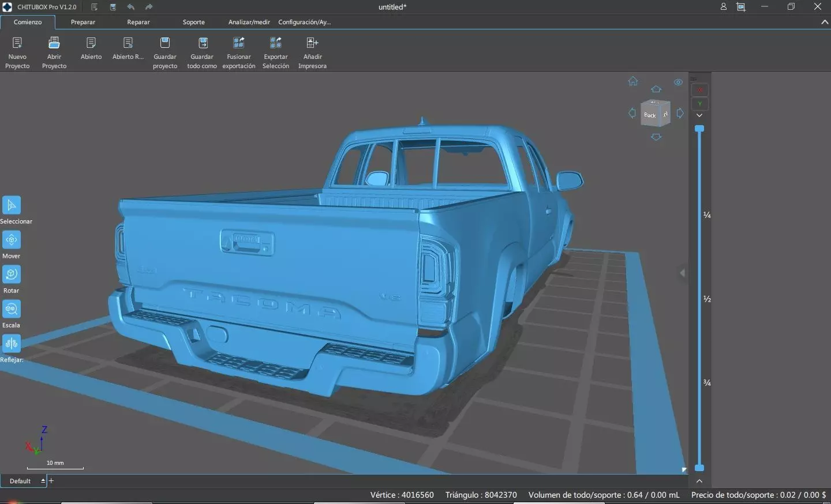Switch to the Soporte tab

click(x=194, y=22)
